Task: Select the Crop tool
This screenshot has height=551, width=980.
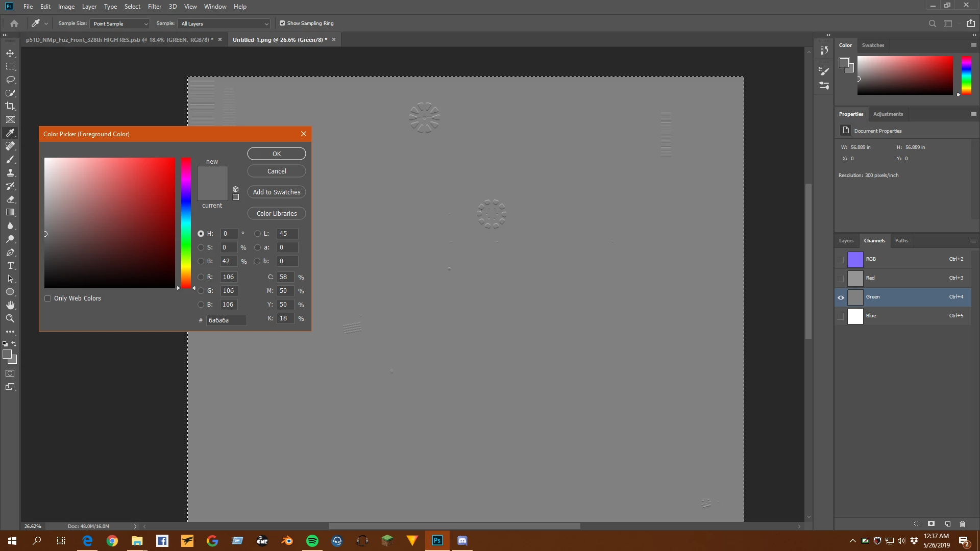Action: point(10,106)
